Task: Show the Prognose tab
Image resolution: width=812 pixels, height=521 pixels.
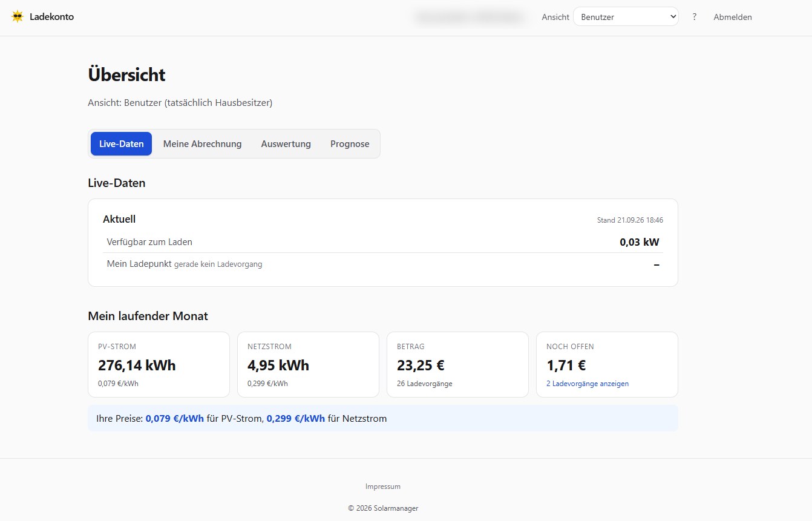Action: click(350, 144)
